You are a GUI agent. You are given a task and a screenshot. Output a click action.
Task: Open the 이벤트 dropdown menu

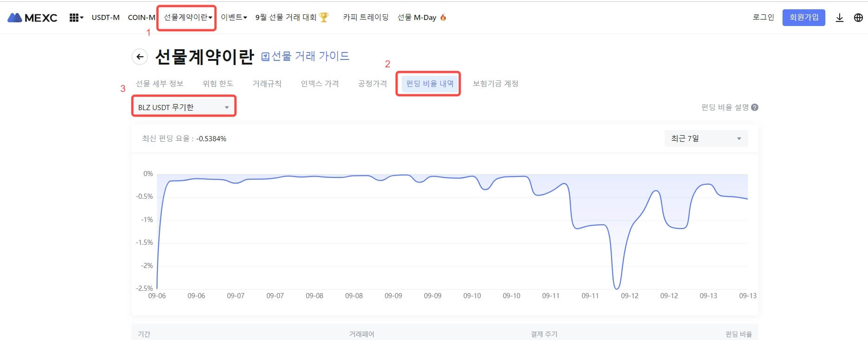tap(234, 18)
